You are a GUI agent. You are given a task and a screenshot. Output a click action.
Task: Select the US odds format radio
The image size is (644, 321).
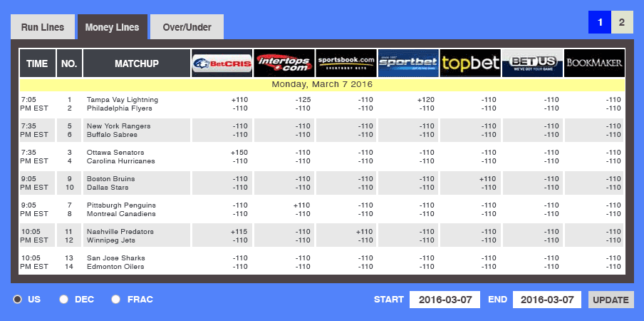(17, 299)
